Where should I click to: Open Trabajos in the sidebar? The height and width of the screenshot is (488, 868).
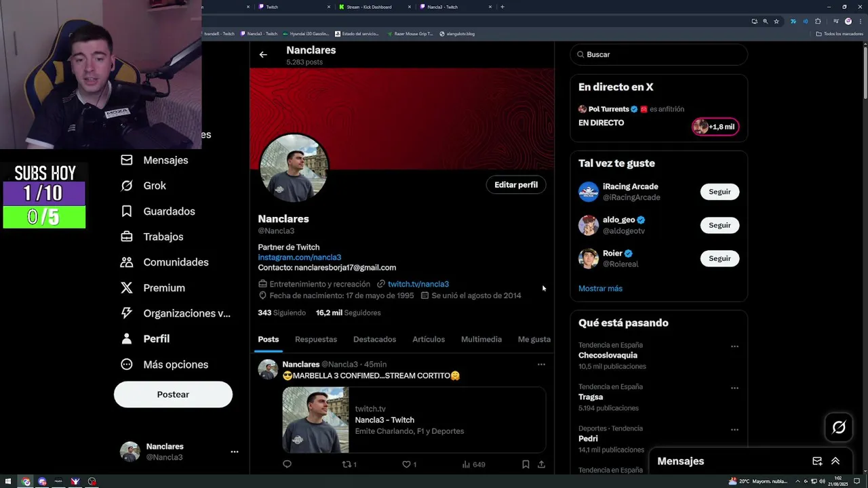(152, 237)
